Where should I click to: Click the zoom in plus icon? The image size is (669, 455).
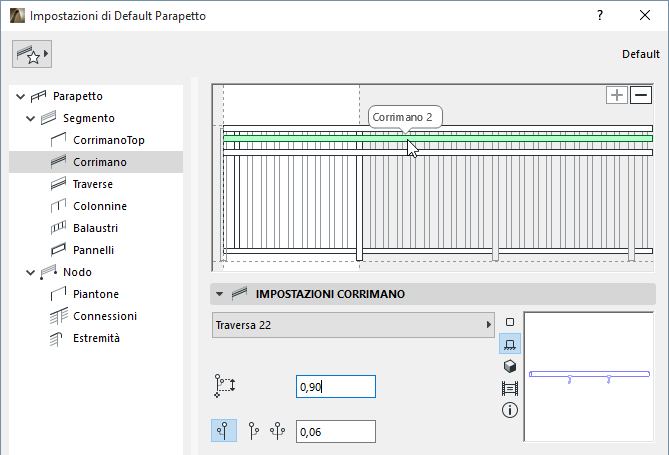click(617, 95)
